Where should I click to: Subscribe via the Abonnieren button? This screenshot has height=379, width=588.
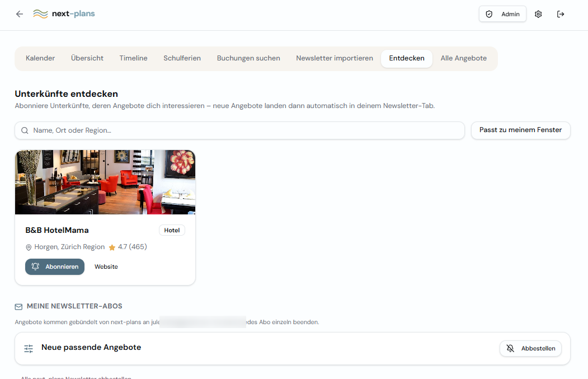pyautogui.click(x=55, y=267)
